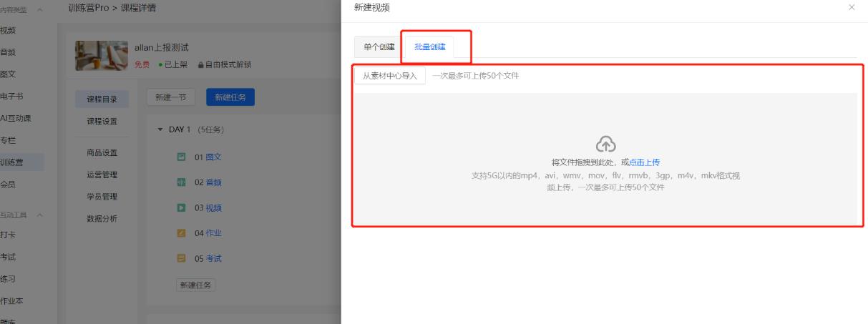
Task: Click the blue 新建任务 button
Action: [x=230, y=98]
